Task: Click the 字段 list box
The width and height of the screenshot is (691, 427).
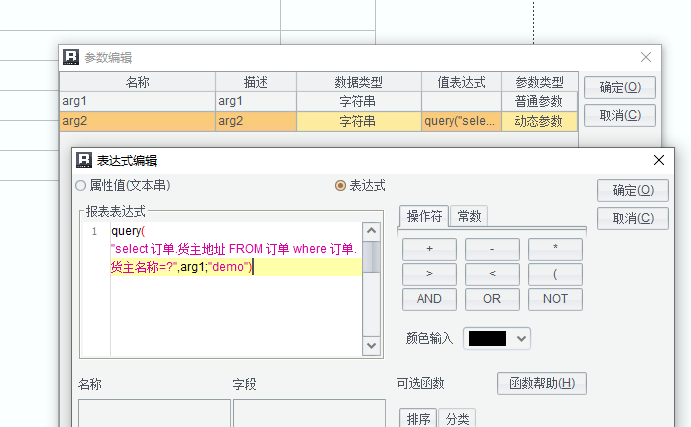Action: tap(309, 413)
